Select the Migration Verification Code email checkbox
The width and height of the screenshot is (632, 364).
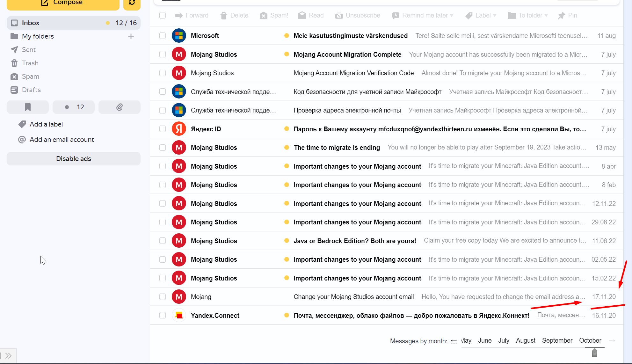(163, 73)
